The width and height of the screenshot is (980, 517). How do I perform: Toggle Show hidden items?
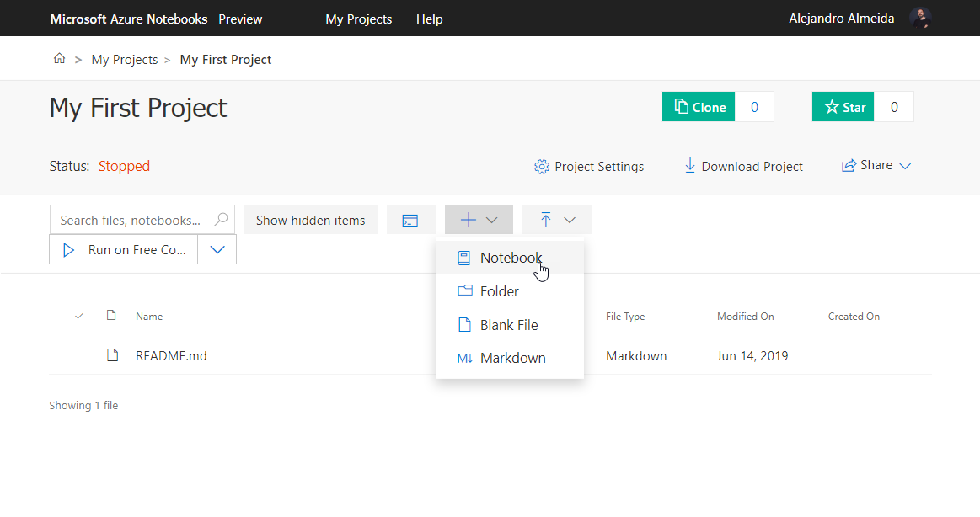coord(311,220)
